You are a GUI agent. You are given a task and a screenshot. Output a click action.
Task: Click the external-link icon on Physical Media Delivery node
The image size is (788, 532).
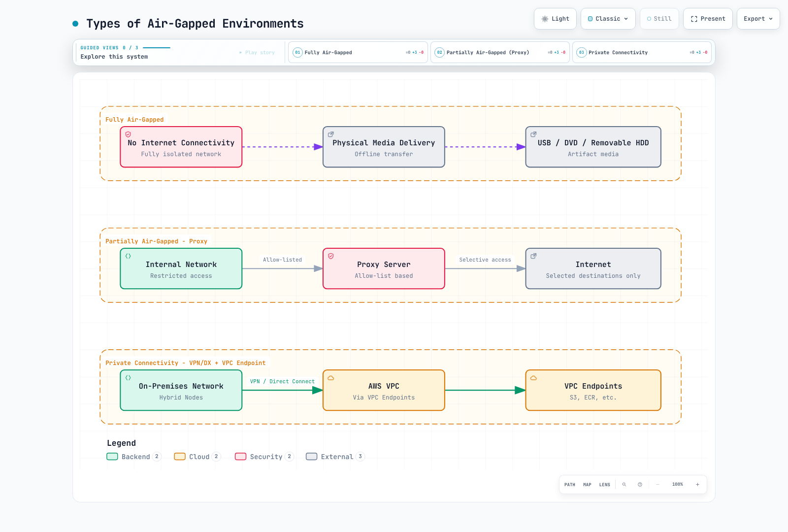click(x=331, y=134)
